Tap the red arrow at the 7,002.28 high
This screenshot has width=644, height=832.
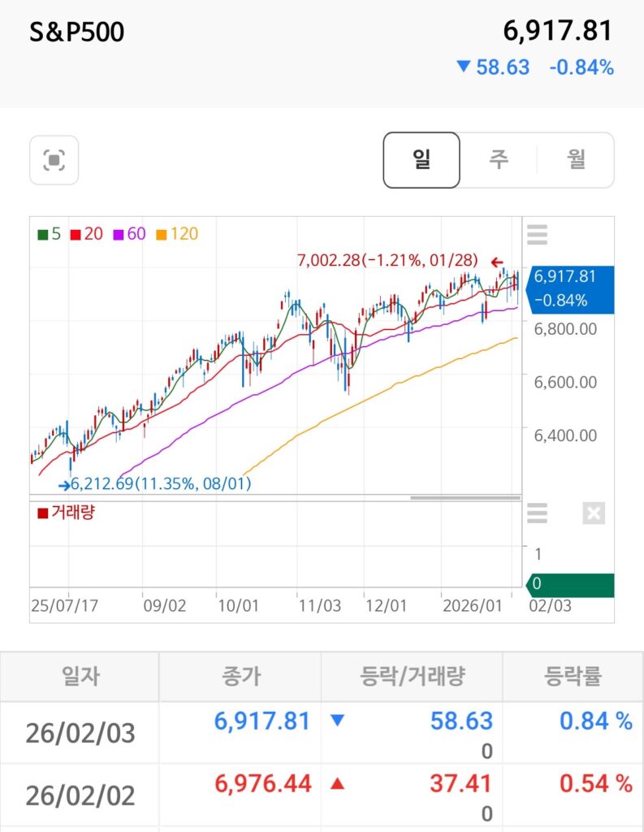497,262
